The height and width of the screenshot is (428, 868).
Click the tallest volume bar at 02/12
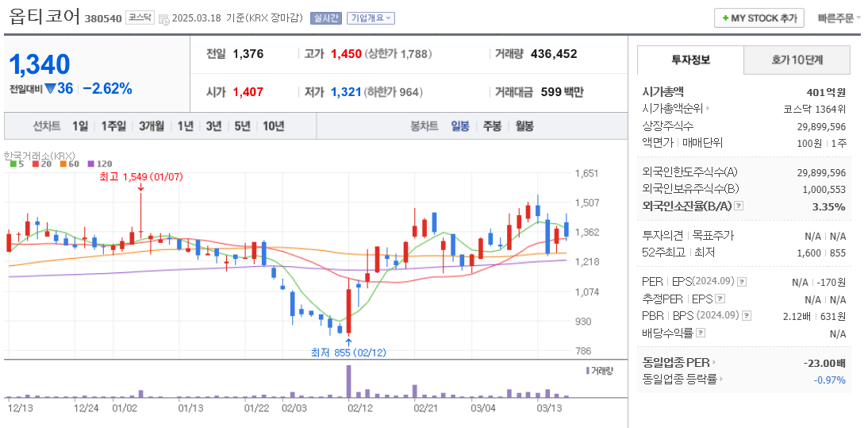[x=349, y=381]
